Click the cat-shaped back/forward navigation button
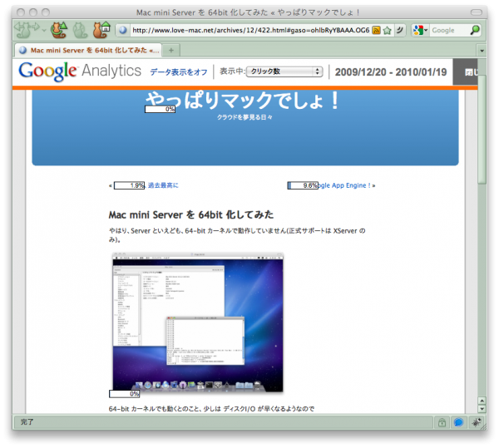Viewport: 499px width, 448px height. click(x=27, y=29)
